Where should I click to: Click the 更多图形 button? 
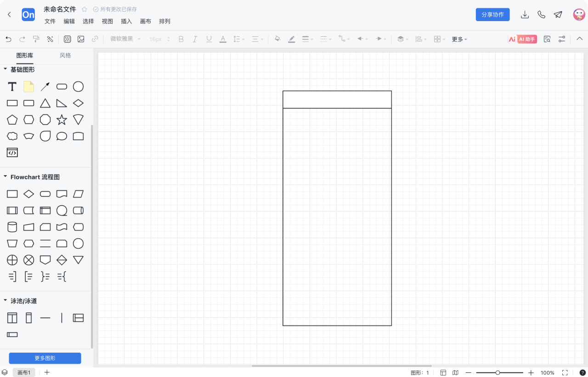pos(45,358)
